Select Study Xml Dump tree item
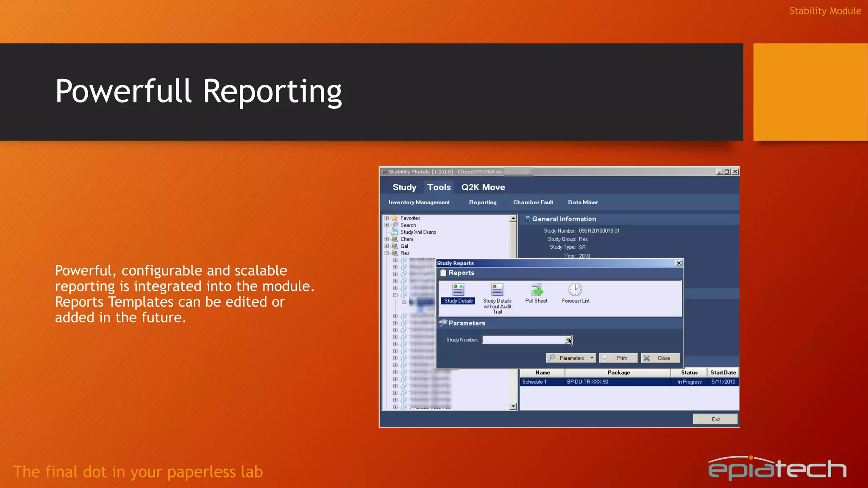868x488 pixels. (x=418, y=232)
